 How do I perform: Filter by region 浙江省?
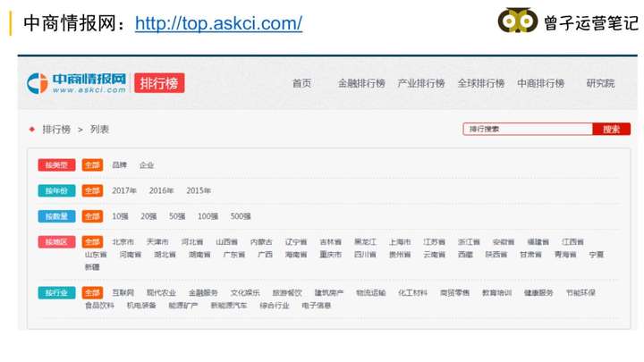tap(469, 241)
